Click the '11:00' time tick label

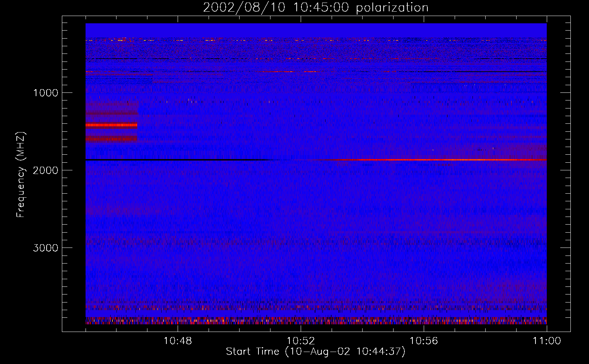[547, 341]
